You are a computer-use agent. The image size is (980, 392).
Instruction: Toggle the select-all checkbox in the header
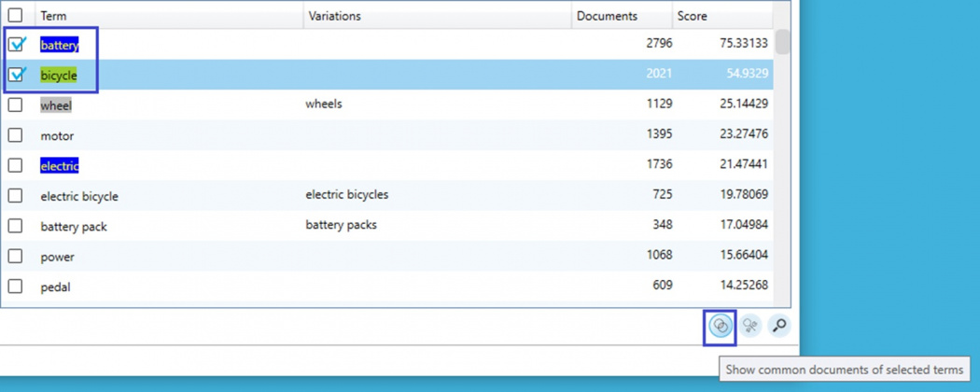[15, 15]
